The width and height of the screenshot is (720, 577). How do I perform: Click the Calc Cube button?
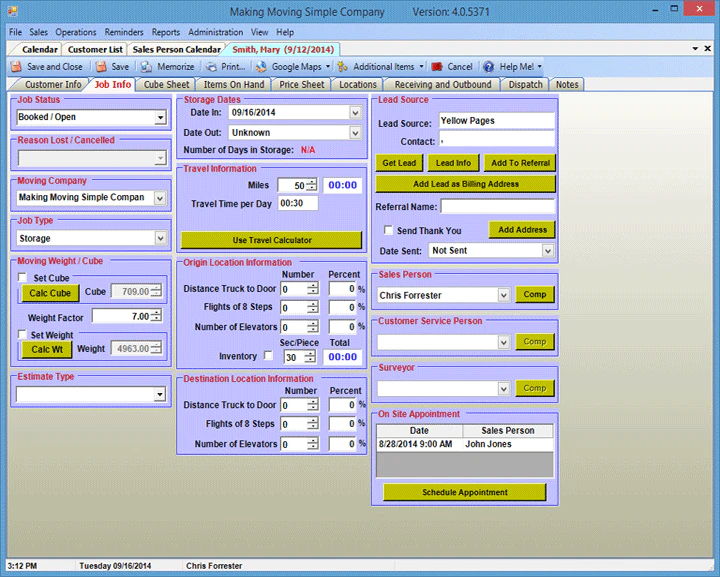[x=50, y=293]
